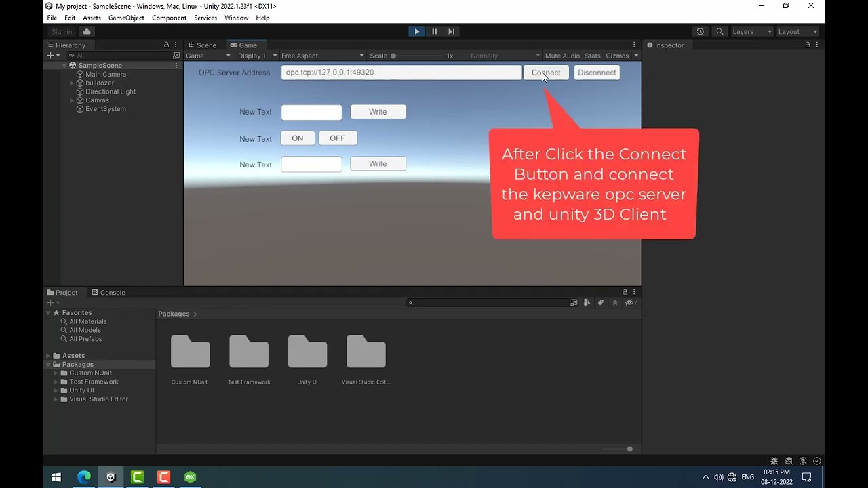This screenshot has height=488, width=868.
Task: Open the cloud services icon beside Sign in
Action: 87,31
